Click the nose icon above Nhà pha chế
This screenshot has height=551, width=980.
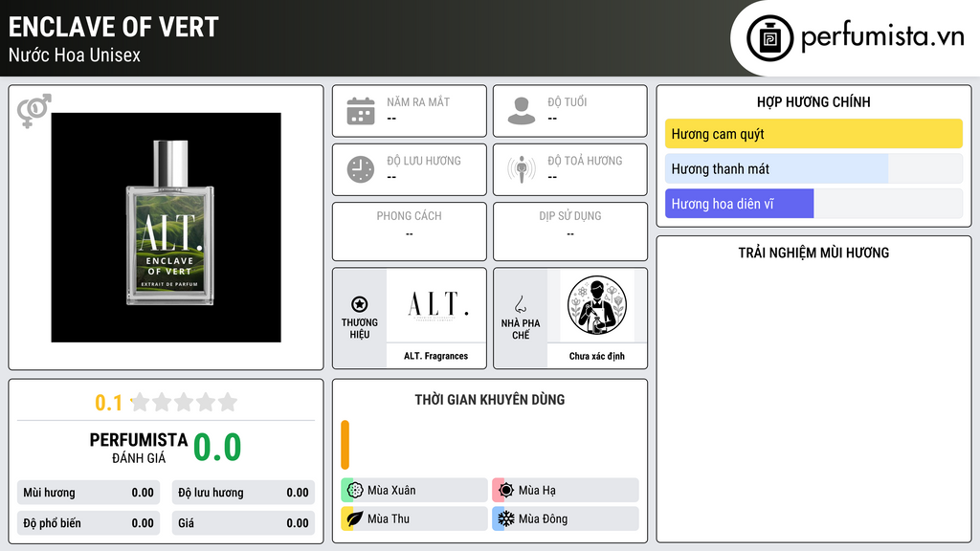pyautogui.click(x=520, y=304)
